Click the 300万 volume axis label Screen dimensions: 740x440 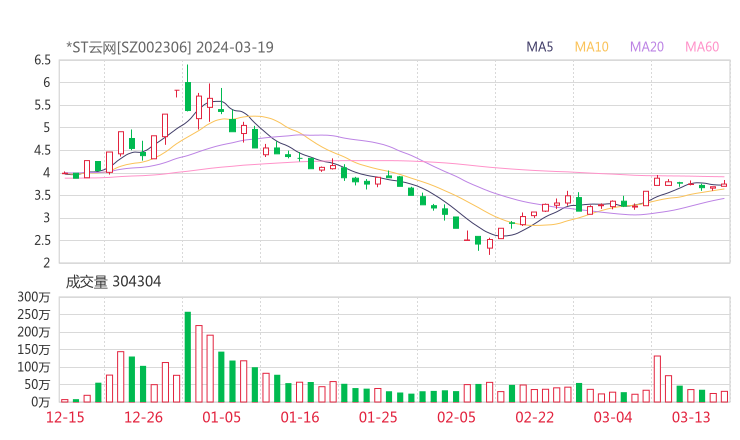point(34,297)
